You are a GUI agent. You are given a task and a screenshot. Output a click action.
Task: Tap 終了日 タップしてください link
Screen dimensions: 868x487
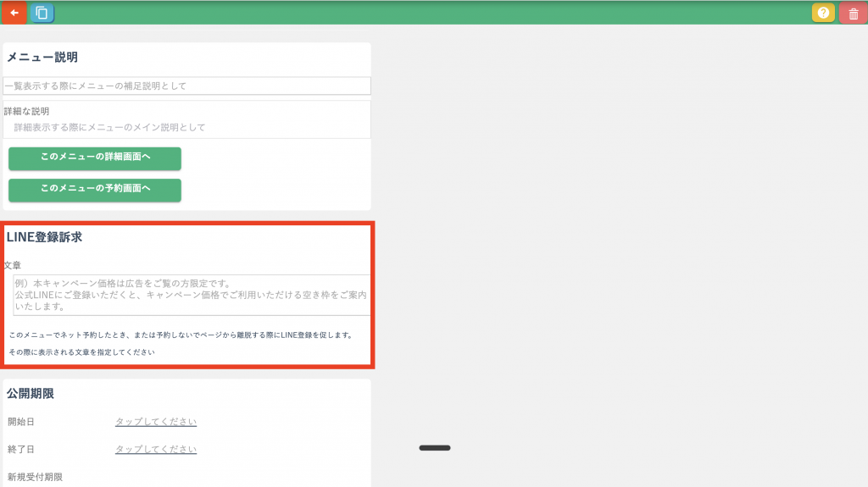tap(156, 450)
